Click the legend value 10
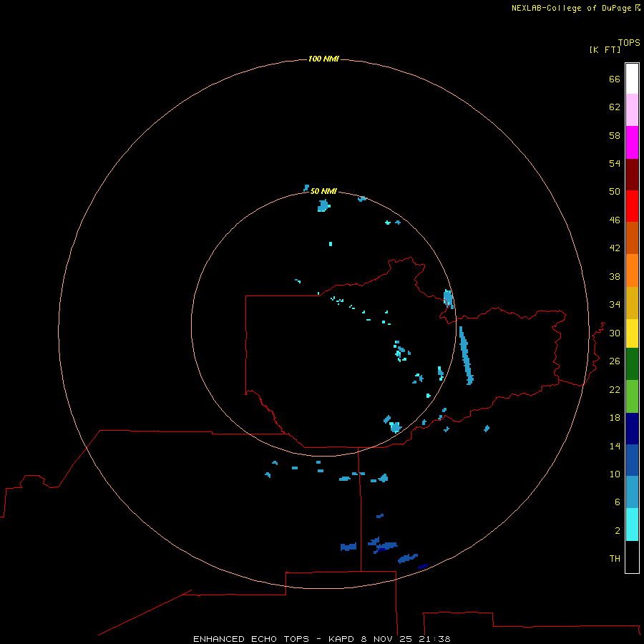 pyautogui.click(x=615, y=474)
